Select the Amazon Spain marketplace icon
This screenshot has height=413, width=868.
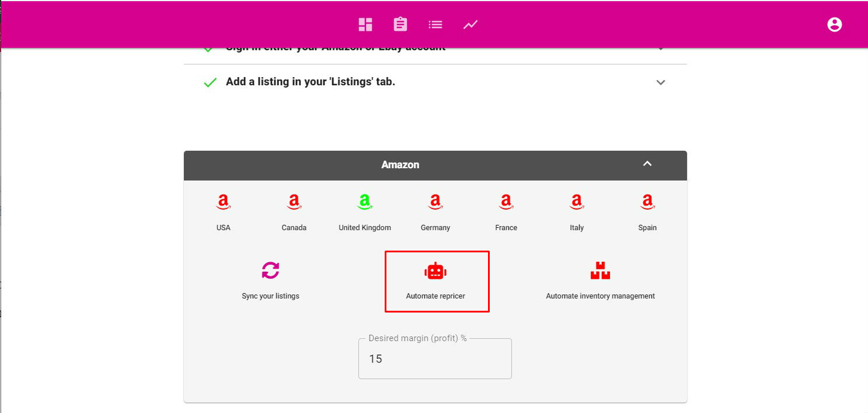647,202
